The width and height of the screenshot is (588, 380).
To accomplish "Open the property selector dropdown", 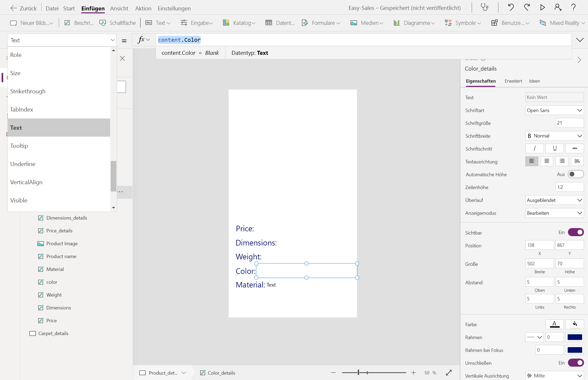I will 62,40.
